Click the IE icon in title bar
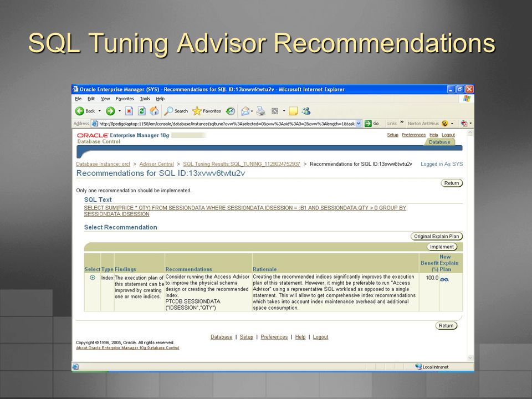This screenshot has height=399, width=532. pyautogui.click(x=75, y=89)
